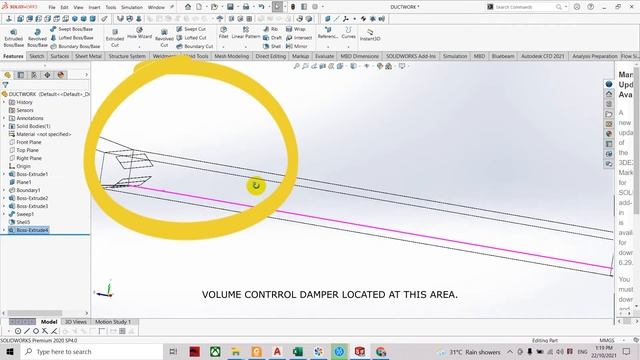The height and width of the screenshot is (360, 640).
Task: Click the Mirror feature
Action: (297, 46)
